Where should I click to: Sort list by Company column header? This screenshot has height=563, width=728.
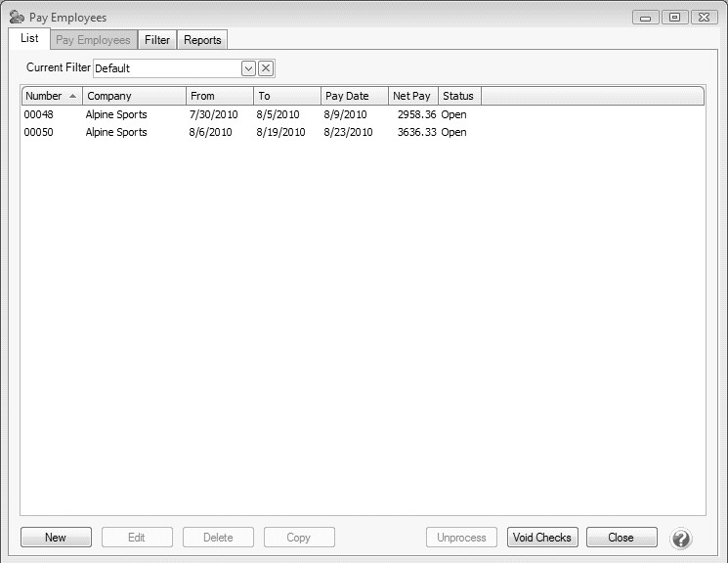(134, 96)
